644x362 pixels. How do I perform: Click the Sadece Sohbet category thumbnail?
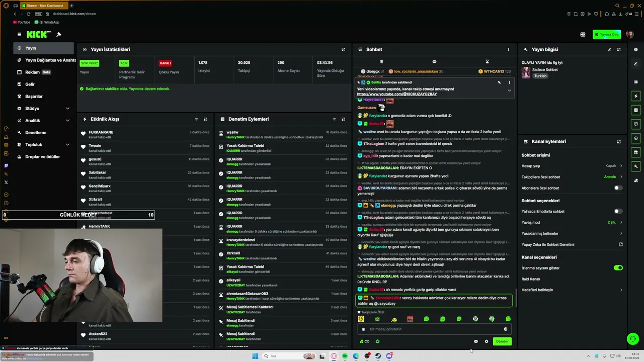(x=526, y=72)
